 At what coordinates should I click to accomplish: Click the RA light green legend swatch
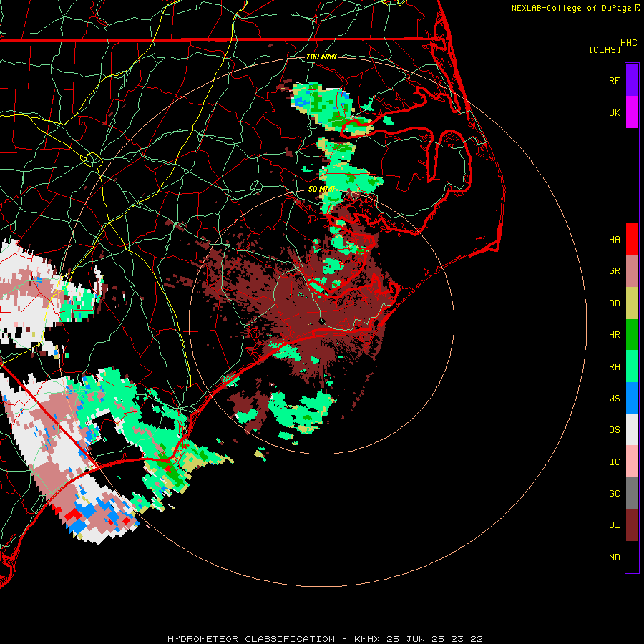(x=632, y=366)
